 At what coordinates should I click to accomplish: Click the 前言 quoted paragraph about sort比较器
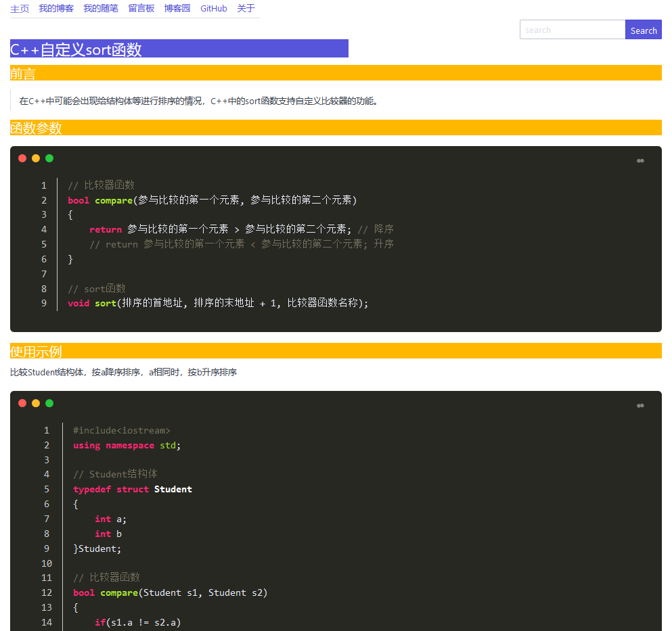coord(198,101)
